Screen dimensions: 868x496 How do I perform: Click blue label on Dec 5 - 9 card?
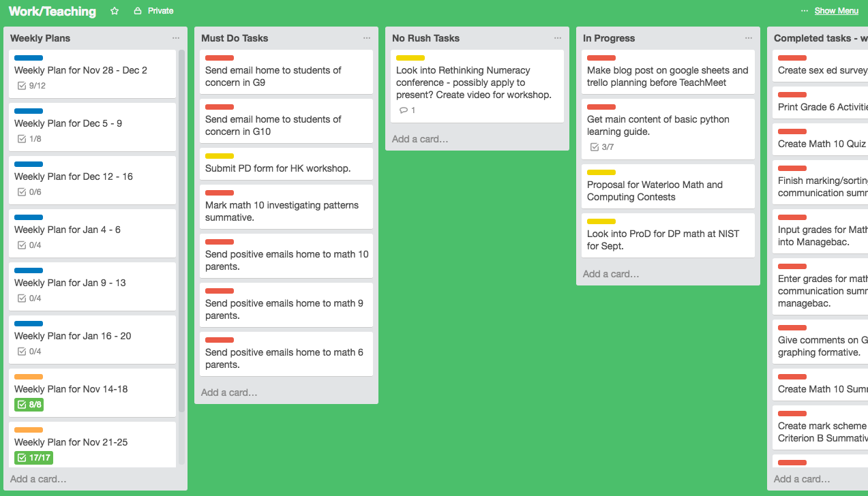(x=29, y=111)
